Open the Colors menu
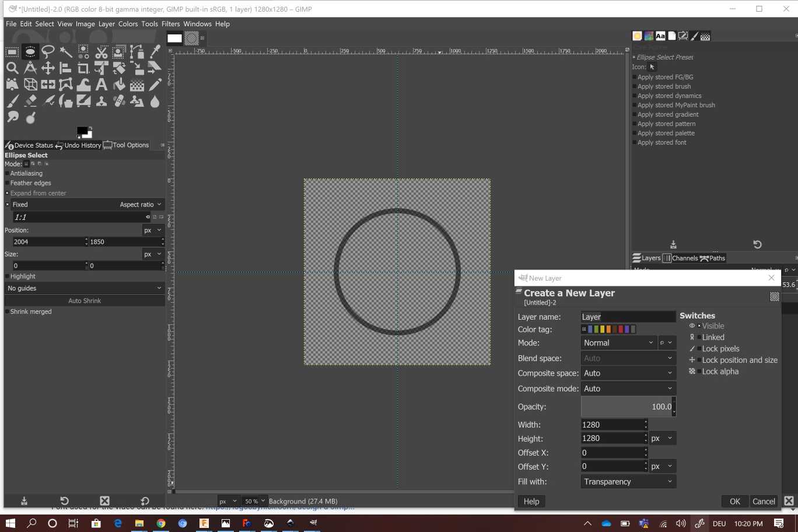The height and width of the screenshot is (532, 798). [x=128, y=24]
